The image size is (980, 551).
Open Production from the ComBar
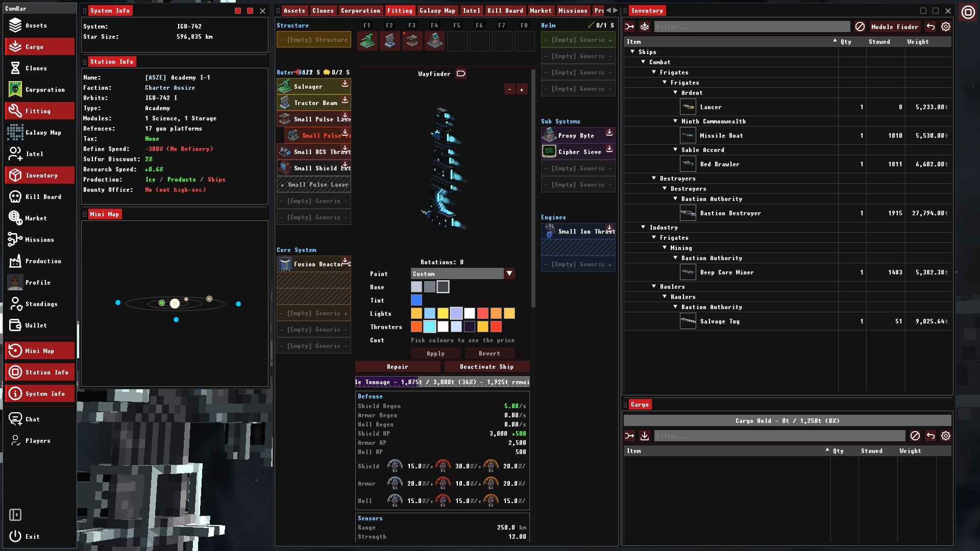click(x=40, y=261)
